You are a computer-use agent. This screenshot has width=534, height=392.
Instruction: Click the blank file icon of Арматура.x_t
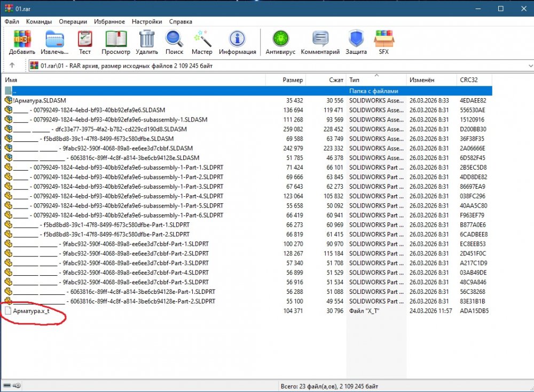[x=8, y=311]
